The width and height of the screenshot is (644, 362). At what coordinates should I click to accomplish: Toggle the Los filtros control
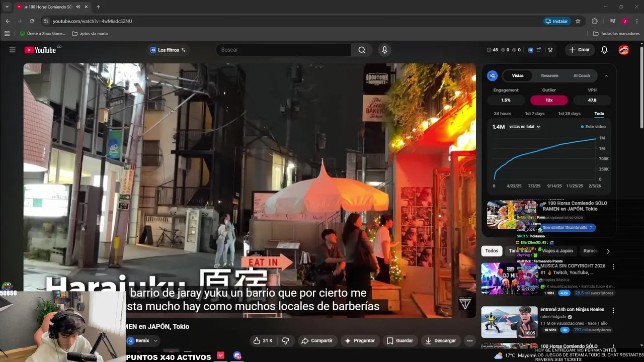point(168,50)
